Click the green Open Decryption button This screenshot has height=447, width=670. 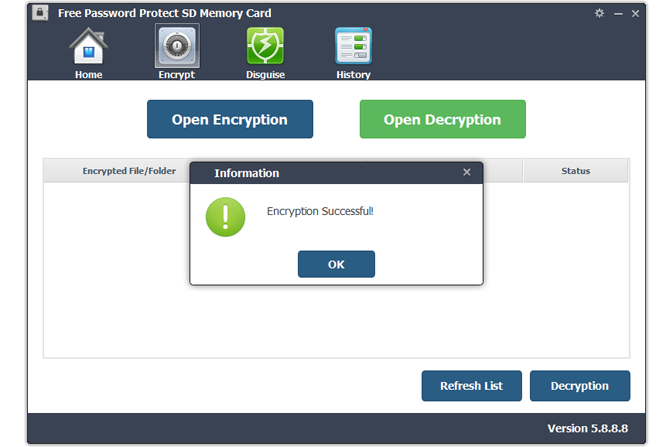443,119
